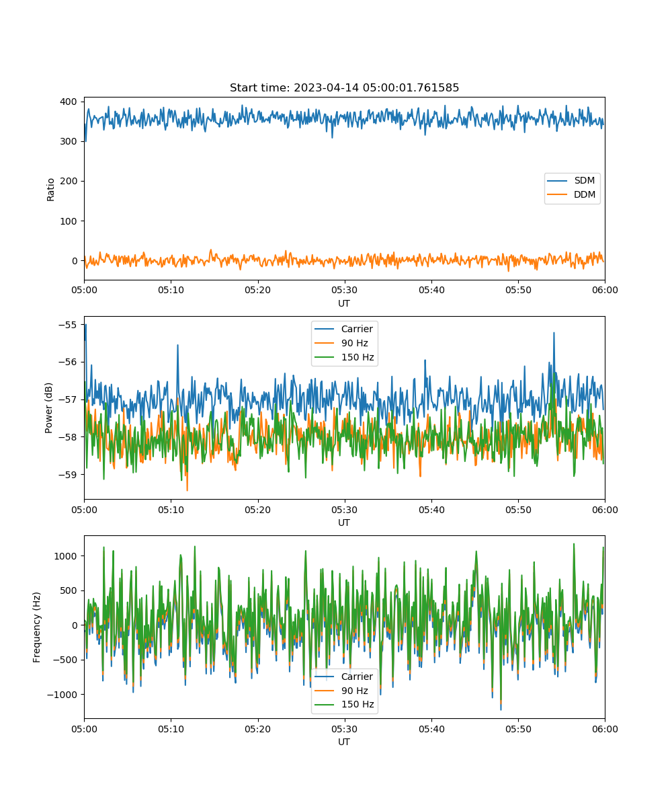Click the UT x-axis label under Power plot
672x807 pixels.
click(344, 523)
